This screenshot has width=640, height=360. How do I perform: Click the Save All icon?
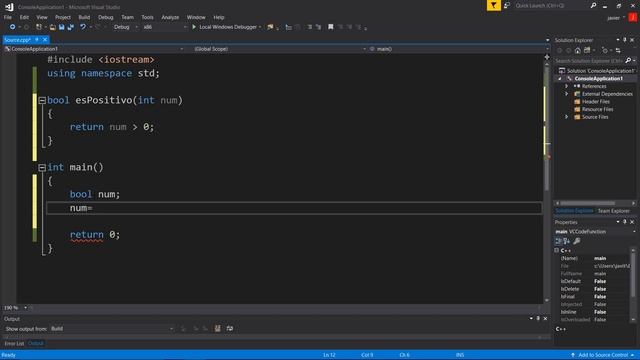(71, 27)
